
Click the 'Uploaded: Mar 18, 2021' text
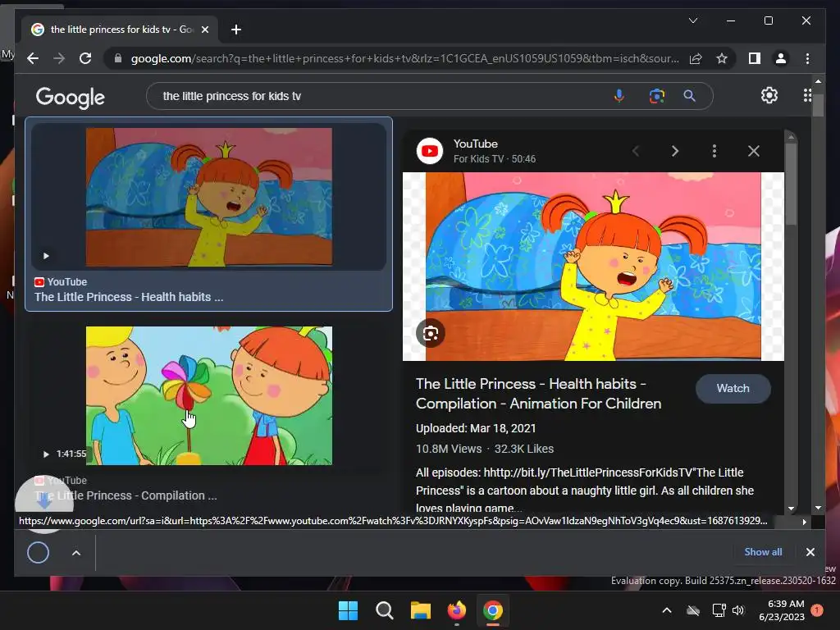pyautogui.click(x=476, y=428)
